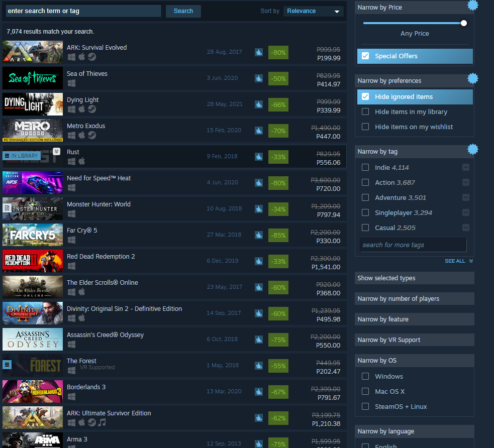Check the Singleplayer tag filter
Image resolution: width=494 pixels, height=448 pixels.
click(365, 212)
